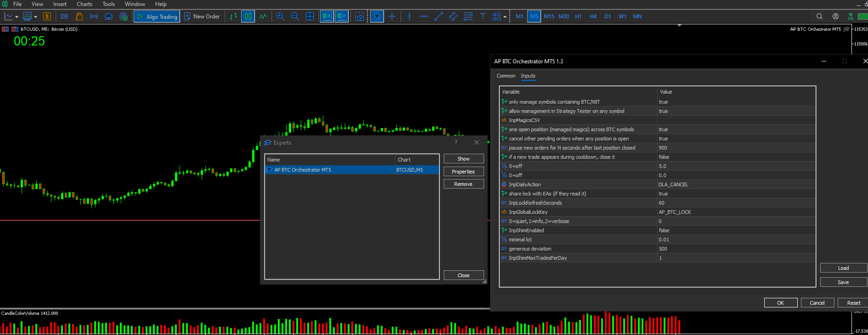
Task: Click Load inputs button
Action: tap(843, 268)
